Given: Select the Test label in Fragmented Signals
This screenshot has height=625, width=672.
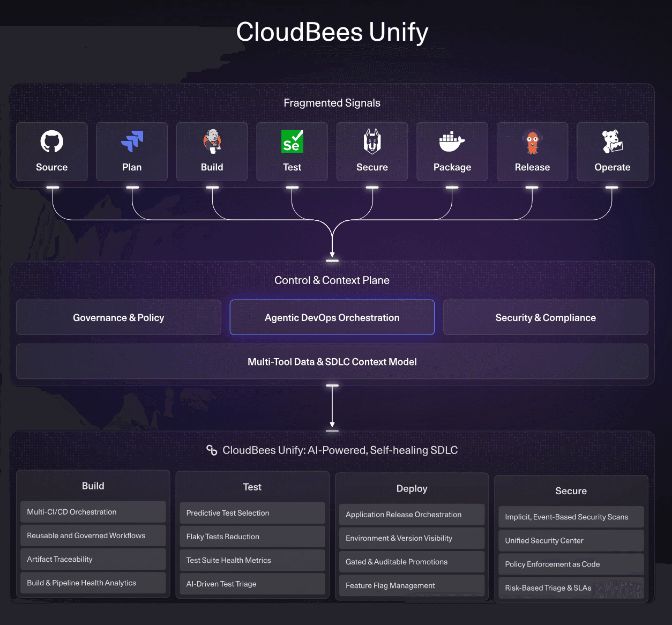Looking at the screenshot, I should click(x=292, y=167).
